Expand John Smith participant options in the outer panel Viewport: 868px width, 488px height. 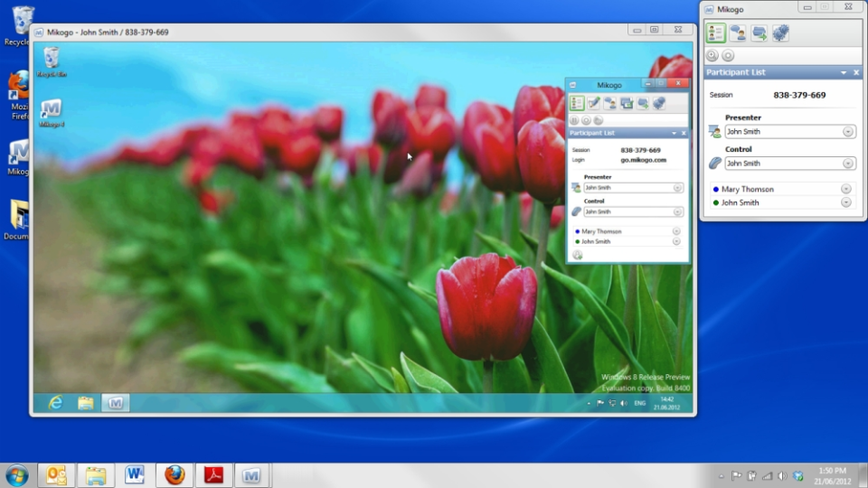tap(846, 202)
